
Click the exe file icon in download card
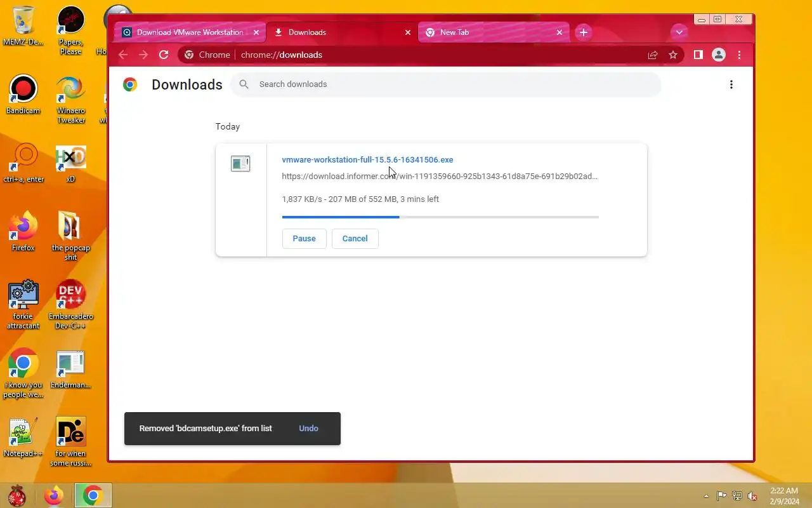240,164
